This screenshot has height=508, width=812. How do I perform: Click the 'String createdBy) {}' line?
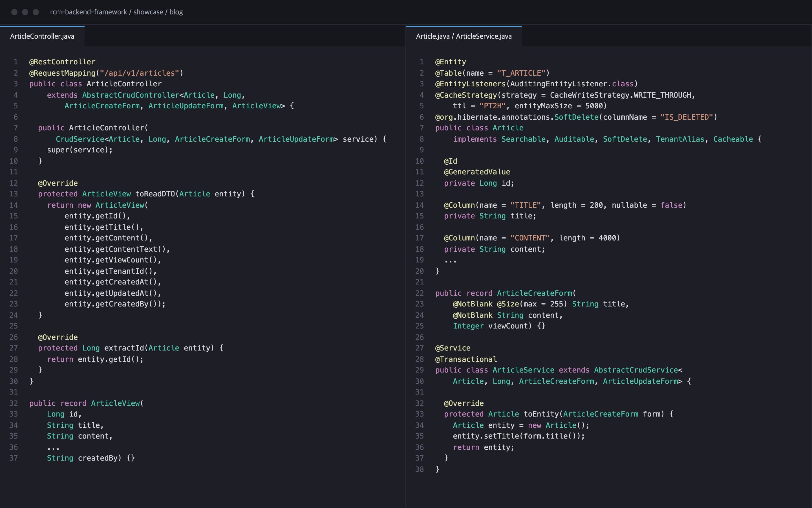click(x=91, y=458)
